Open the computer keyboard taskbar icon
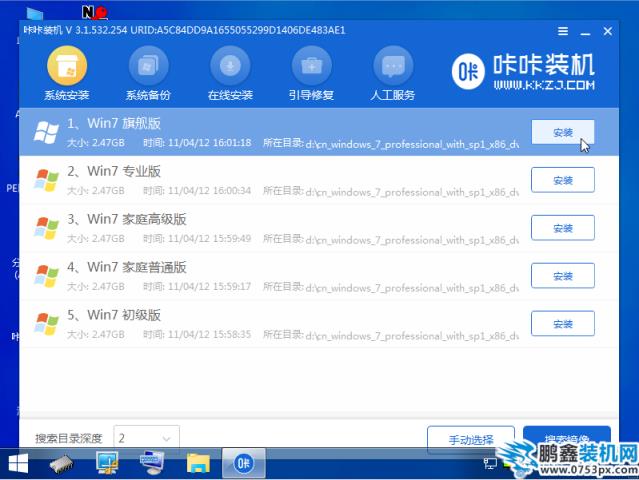Image resolution: width=639 pixels, height=480 pixels. click(152, 463)
